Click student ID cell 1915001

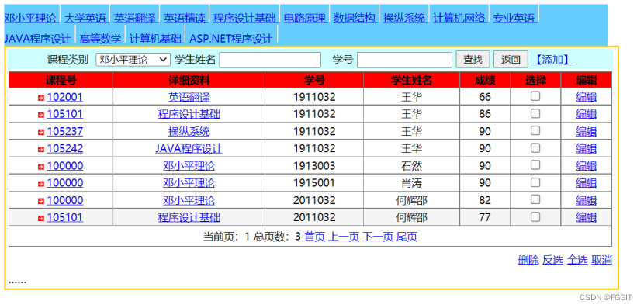pyautogui.click(x=314, y=183)
